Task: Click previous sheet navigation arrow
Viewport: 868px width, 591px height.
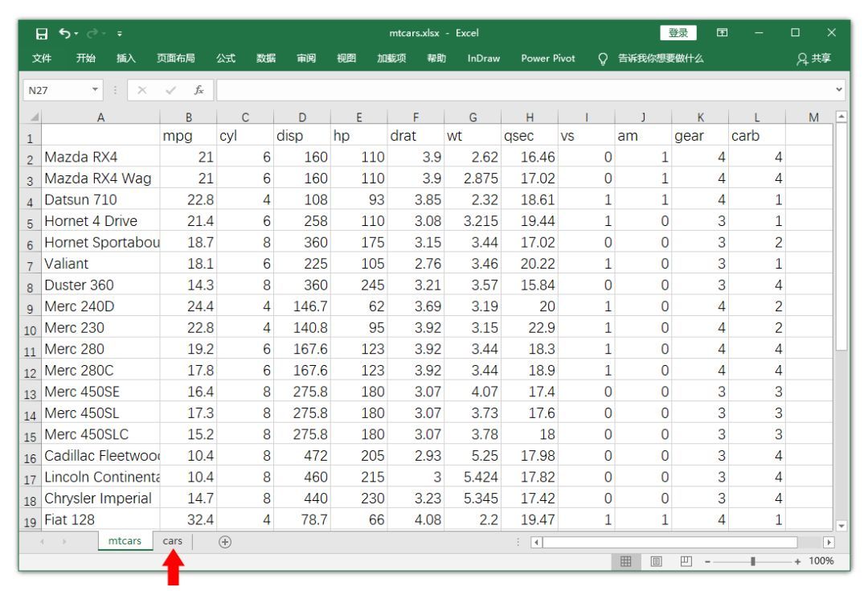Action: tap(42, 541)
